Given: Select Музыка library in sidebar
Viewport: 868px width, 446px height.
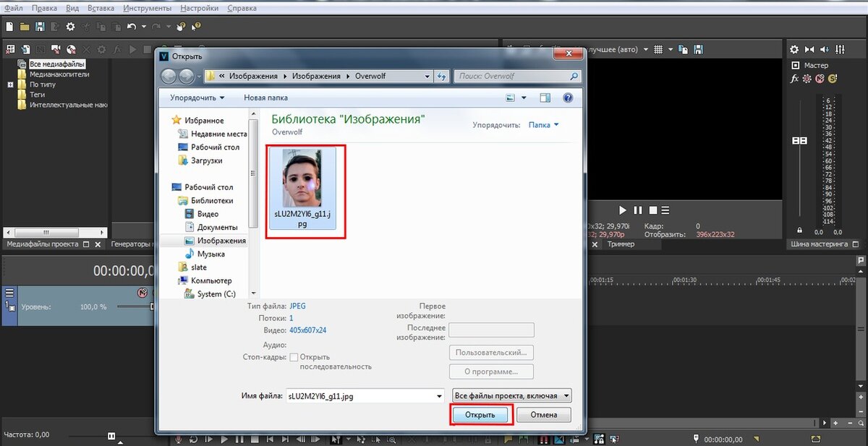Looking at the screenshot, I should pos(205,254).
